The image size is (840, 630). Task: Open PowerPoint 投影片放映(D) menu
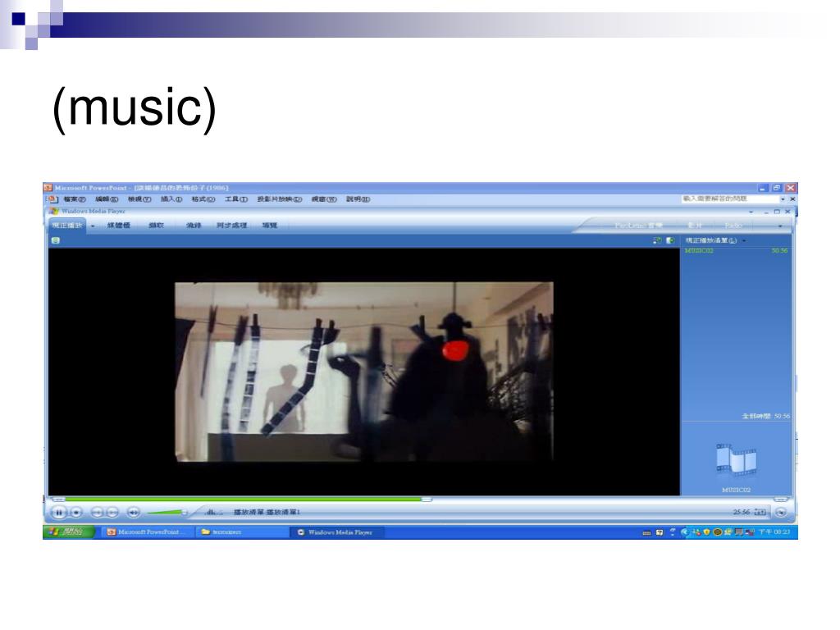(279, 199)
